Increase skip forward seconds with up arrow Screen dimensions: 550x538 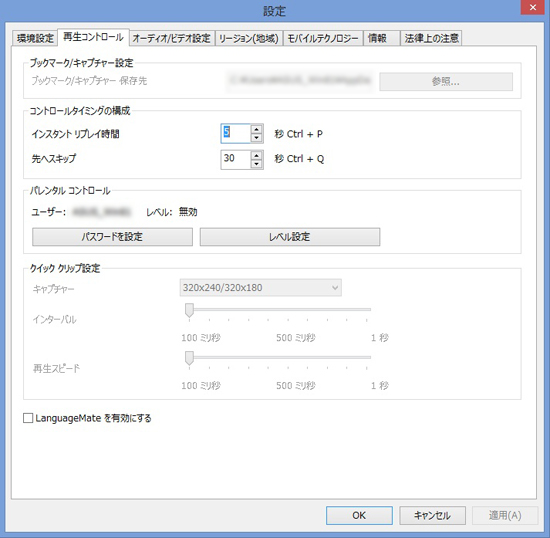(x=257, y=155)
